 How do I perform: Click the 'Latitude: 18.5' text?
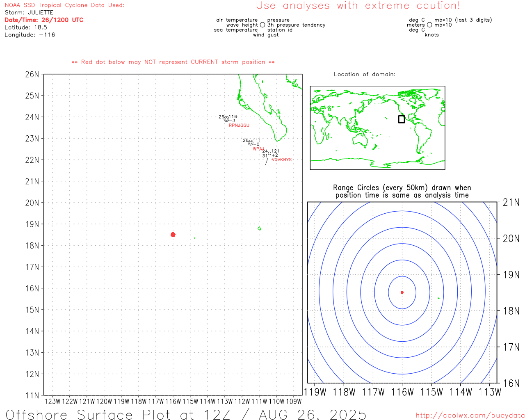[x=26, y=27]
